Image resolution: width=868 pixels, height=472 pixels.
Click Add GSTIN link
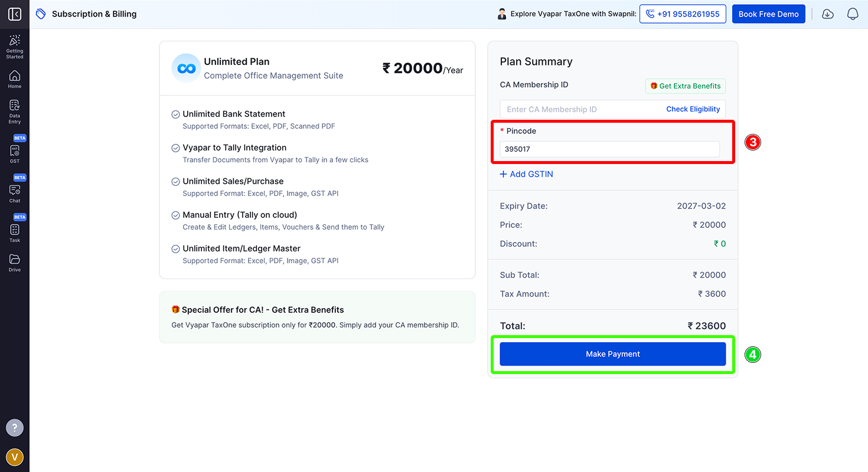point(526,174)
